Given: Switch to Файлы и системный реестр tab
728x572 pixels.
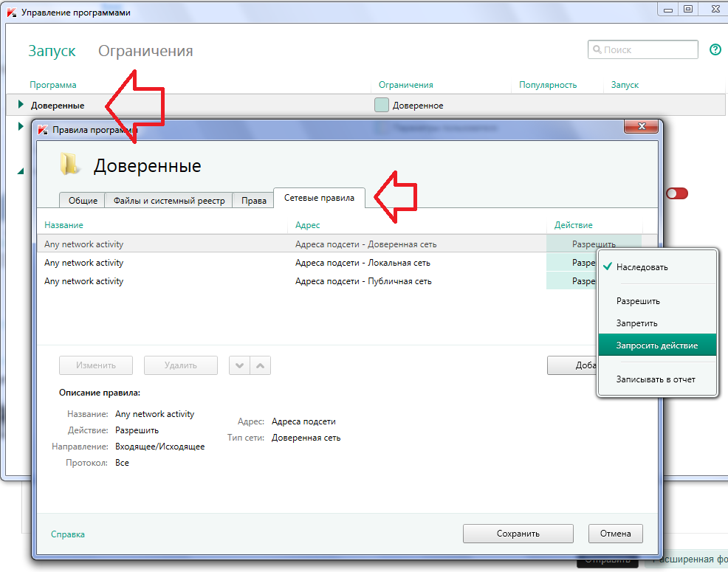Looking at the screenshot, I should [169, 201].
